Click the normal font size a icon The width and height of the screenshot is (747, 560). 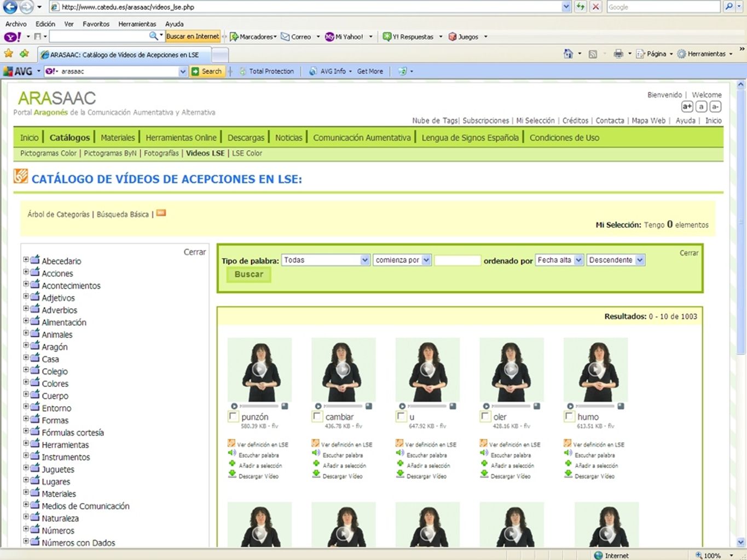click(x=701, y=107)
